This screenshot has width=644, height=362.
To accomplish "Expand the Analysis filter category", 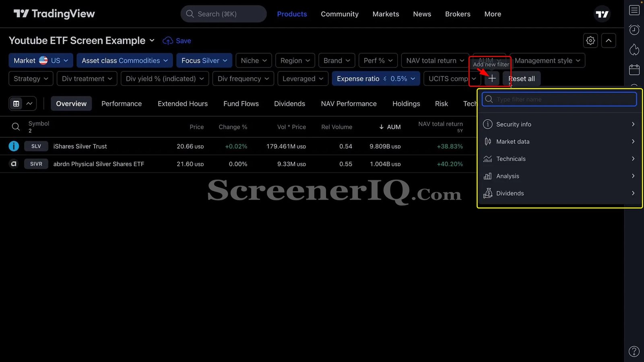I will pos(559,176).
